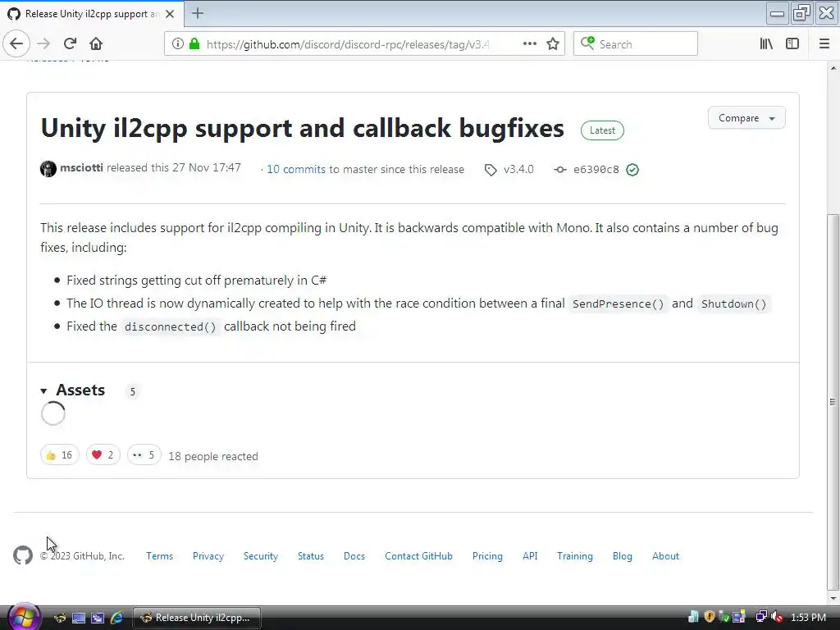840x630 pixels.
Task: Open the Firefox hamburger menu
Action: [x=824, y=44]
